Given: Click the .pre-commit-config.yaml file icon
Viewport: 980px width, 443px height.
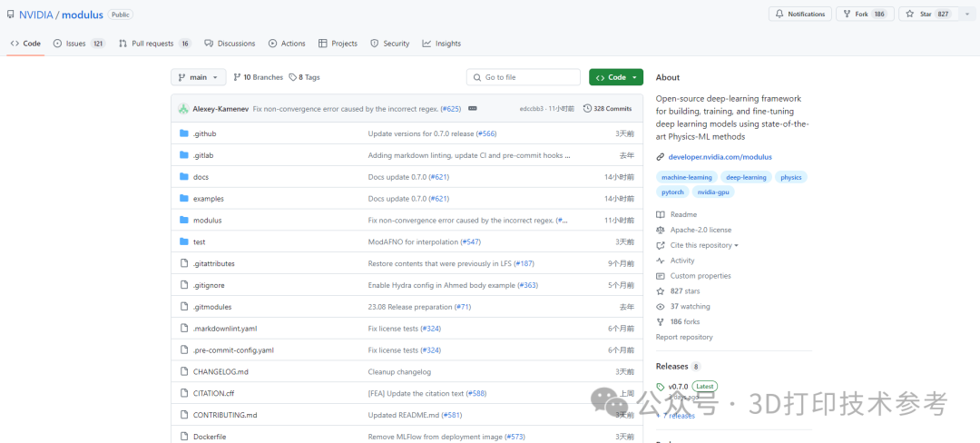Looking at the screenshot, I should point(183,349).
